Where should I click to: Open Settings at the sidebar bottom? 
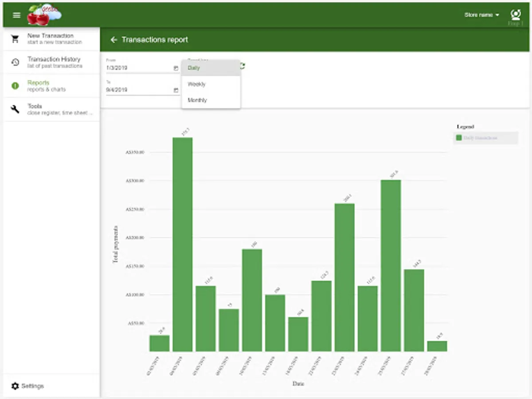point(52,386)
